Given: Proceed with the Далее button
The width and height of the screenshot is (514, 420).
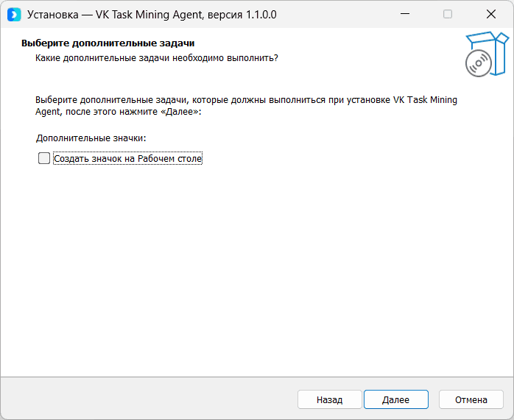Looking at the screenshot, I should [x=396, y=399].
